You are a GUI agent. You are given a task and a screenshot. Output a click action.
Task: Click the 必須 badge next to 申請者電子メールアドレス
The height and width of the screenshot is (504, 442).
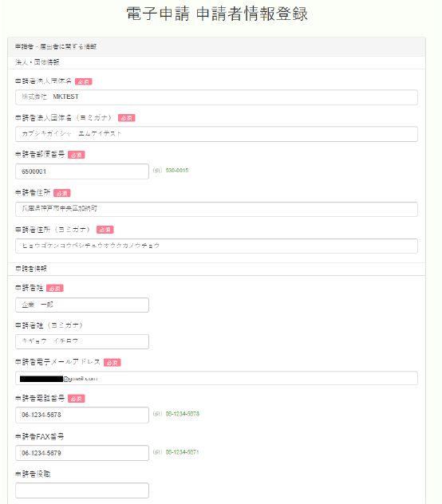coord(112,363)
